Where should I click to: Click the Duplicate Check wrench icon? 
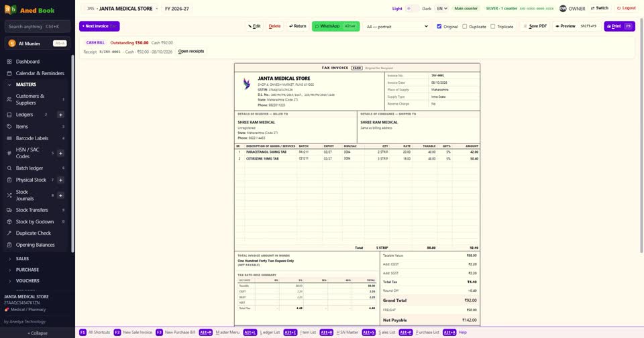[x=9, y=233]
